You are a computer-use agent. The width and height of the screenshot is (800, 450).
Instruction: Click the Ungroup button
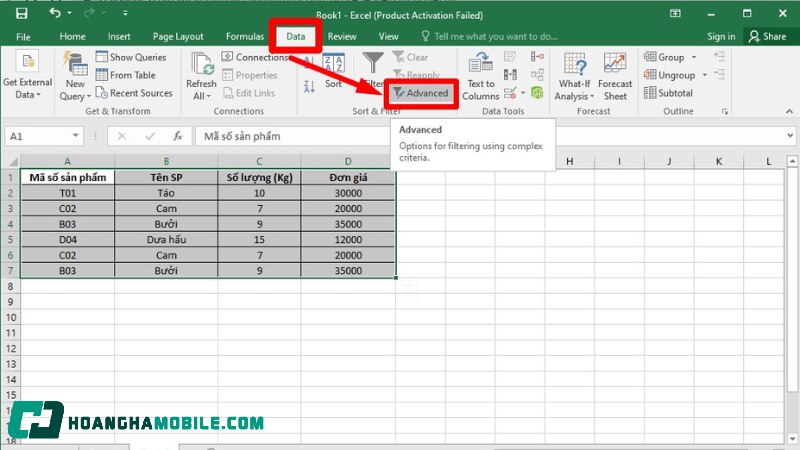(669, 75)
